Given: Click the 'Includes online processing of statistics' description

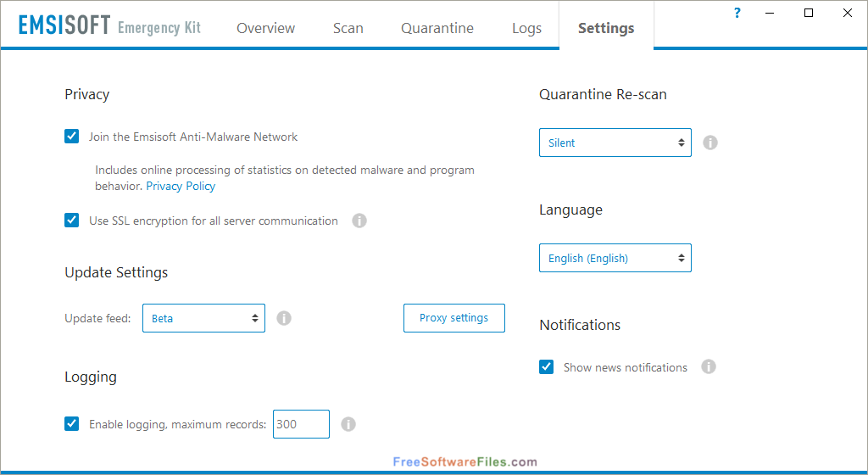Looking at the screenshot, I should [x=285, y=178].
